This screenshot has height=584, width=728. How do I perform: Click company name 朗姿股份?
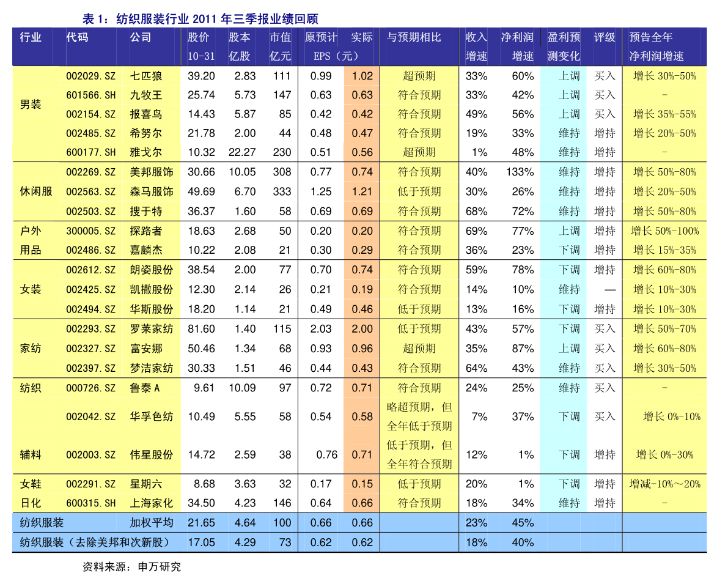152,270
